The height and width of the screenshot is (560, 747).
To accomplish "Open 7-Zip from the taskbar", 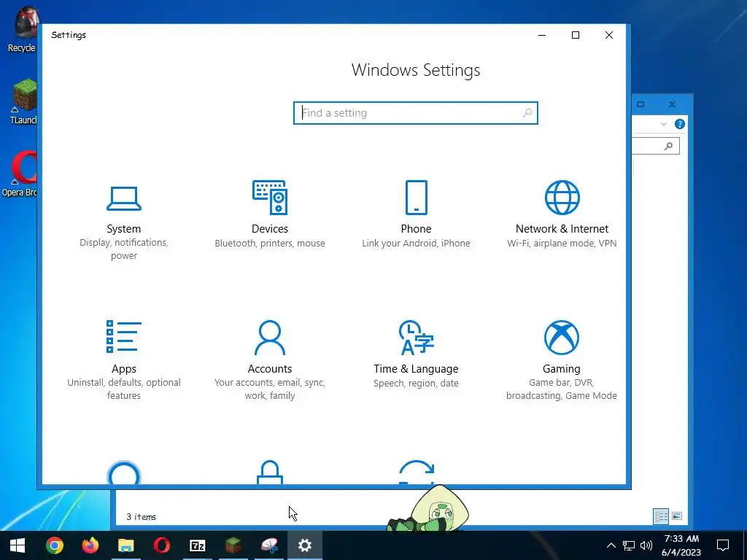I will (x=197, y=545).
